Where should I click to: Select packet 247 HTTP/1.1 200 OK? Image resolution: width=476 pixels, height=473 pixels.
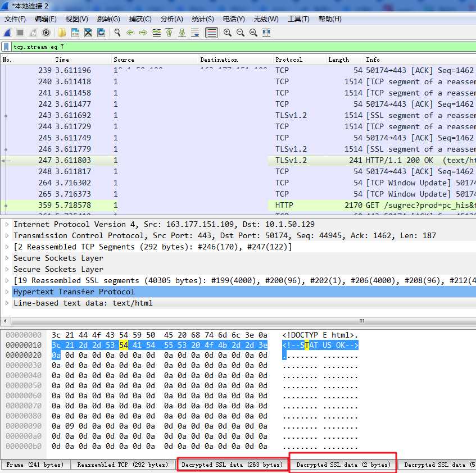(238, 160)
